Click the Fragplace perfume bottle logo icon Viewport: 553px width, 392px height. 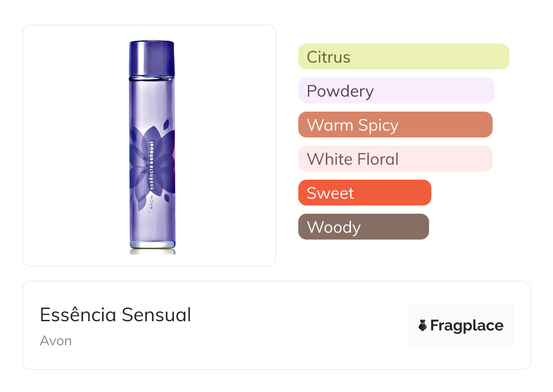423,325
